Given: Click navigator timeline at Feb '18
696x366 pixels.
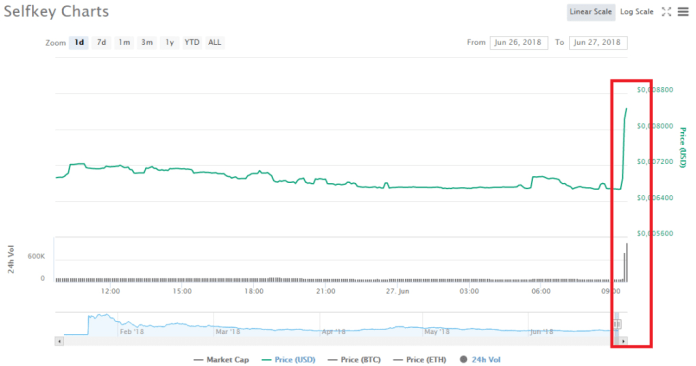Looking at the screenshot, I should tap(131, 331).
